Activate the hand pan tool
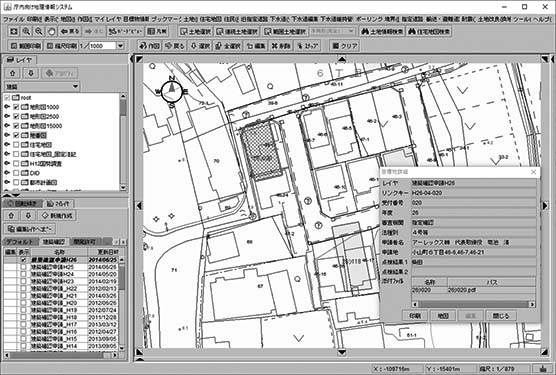The width and height of the screenshot is (556, 375). [x=51, y=32]
